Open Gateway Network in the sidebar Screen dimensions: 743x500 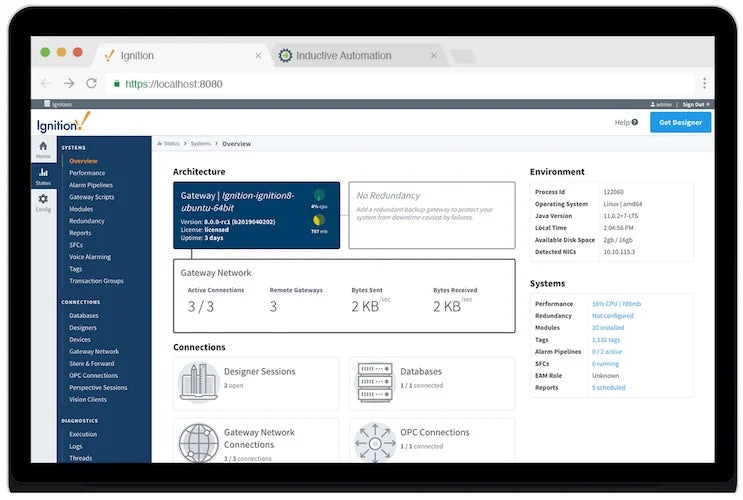click(94, 351)
